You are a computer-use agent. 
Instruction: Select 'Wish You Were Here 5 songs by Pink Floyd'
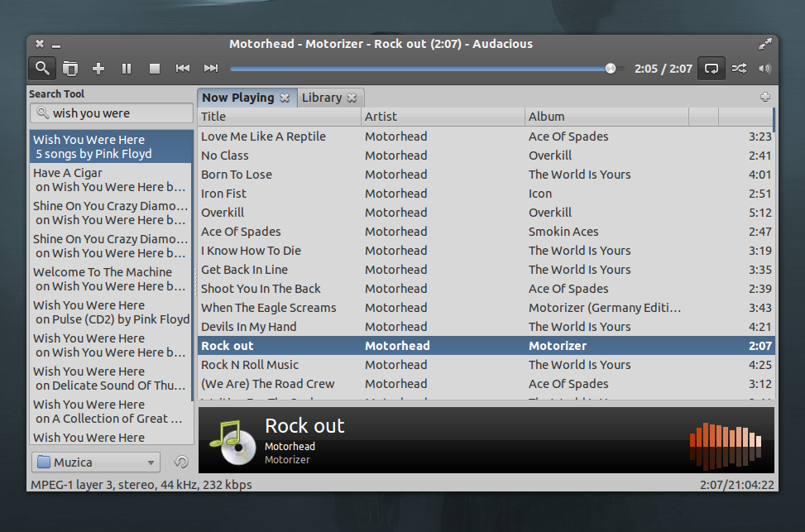tap(110, 146)
